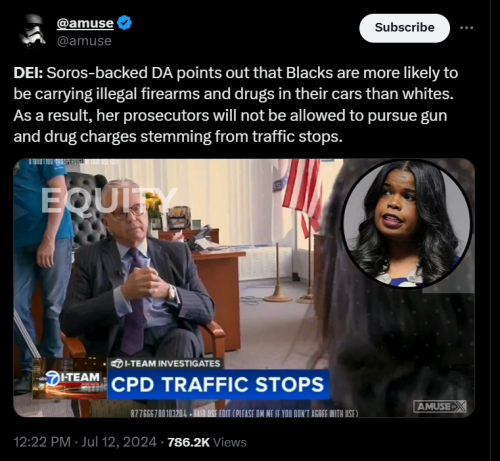Open the 12:22 PM Jul 12, 2024 timestamp
The height and width of the screenshot is (461, 500).
[85, 442]
